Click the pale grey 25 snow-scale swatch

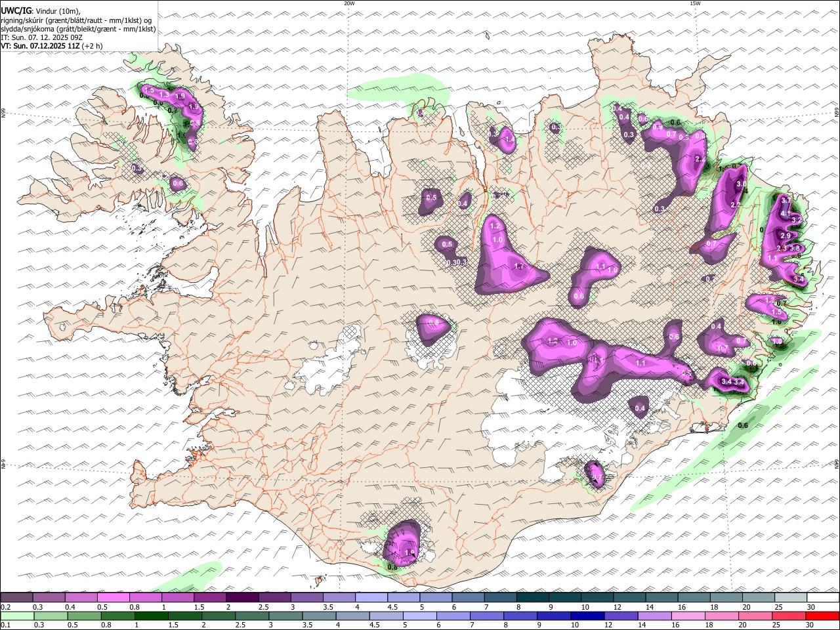(x=790, y=598)
